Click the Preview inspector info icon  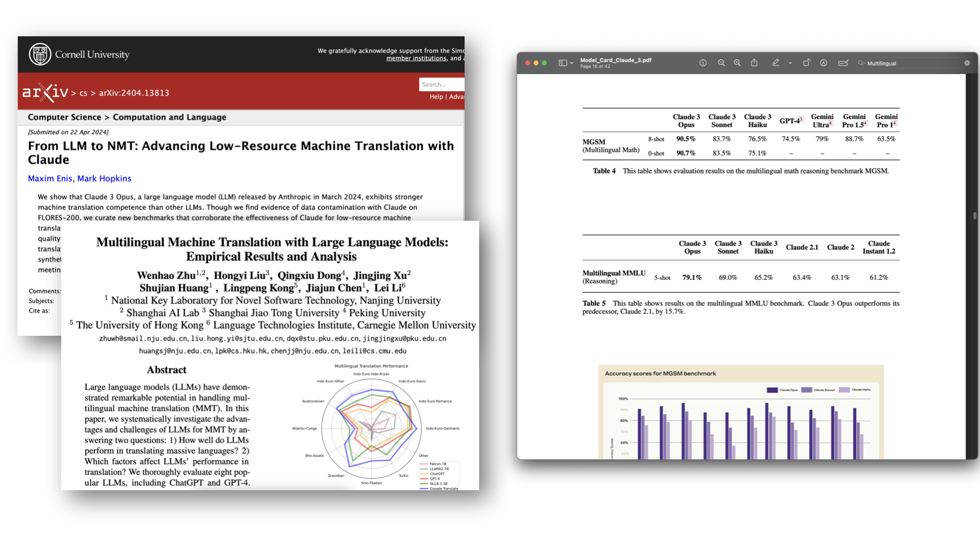pos(703,63)
